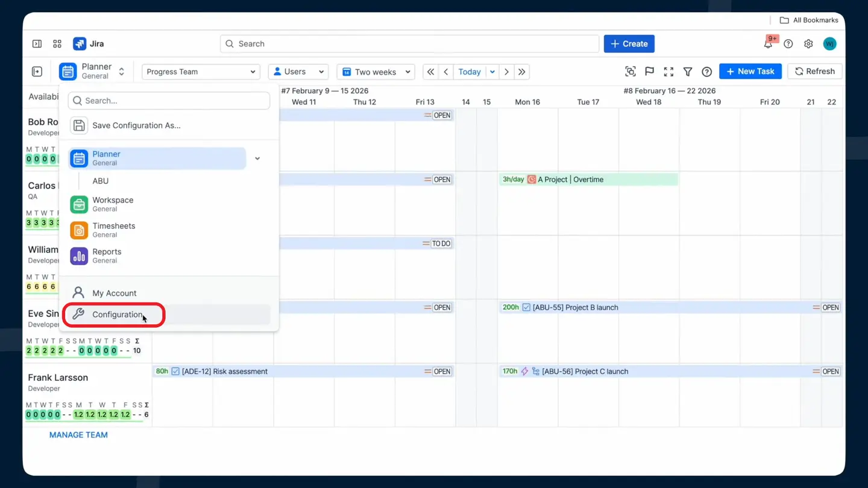This screenshot has height=488, width=868.
Task: Select the ABU configuration entry
Action: pyautogui.click(x=101, y=181)
